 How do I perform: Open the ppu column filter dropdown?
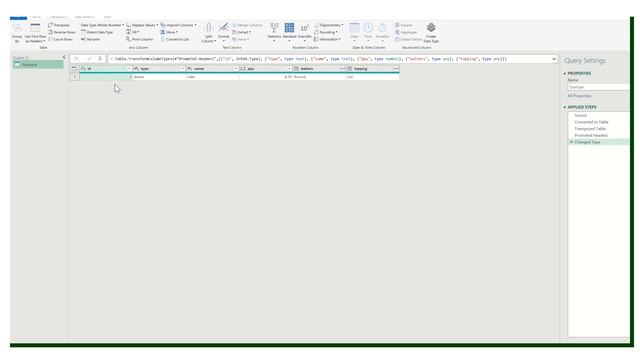(x=289, y=69)
